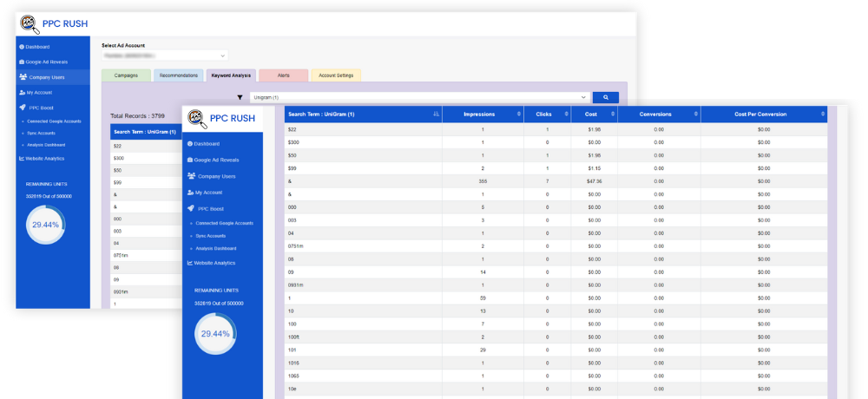Screen dimensions: 868x399
Task: Click Website Analytics chart icon in back window
Action: pyautogui.click(x=22, y=158)
